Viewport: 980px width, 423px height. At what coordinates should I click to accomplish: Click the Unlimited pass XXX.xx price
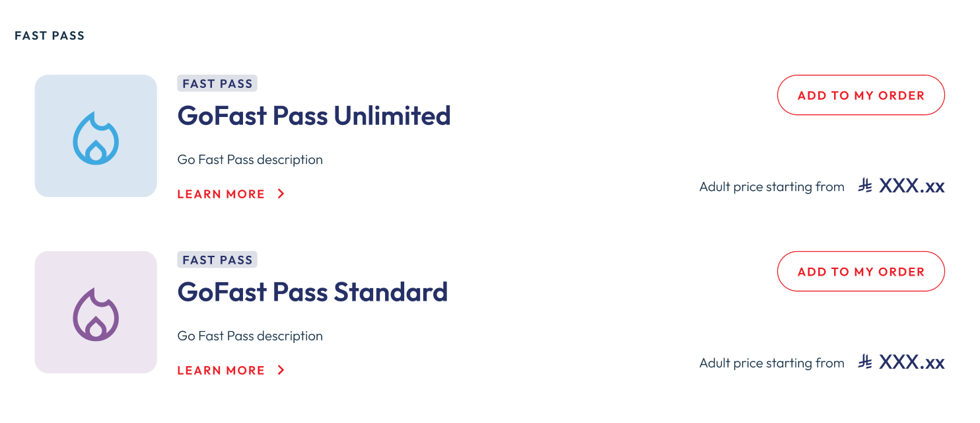911,187
